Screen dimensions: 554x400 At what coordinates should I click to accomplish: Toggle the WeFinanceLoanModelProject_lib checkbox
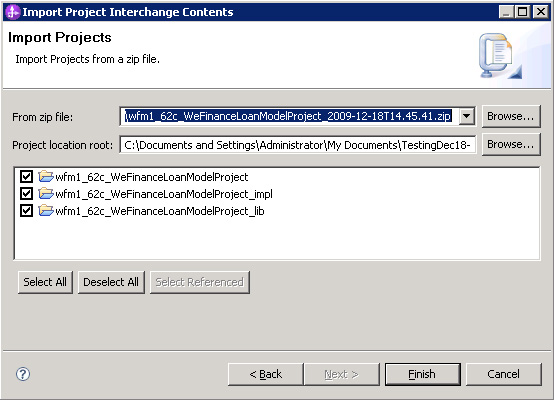pos(26,211)
